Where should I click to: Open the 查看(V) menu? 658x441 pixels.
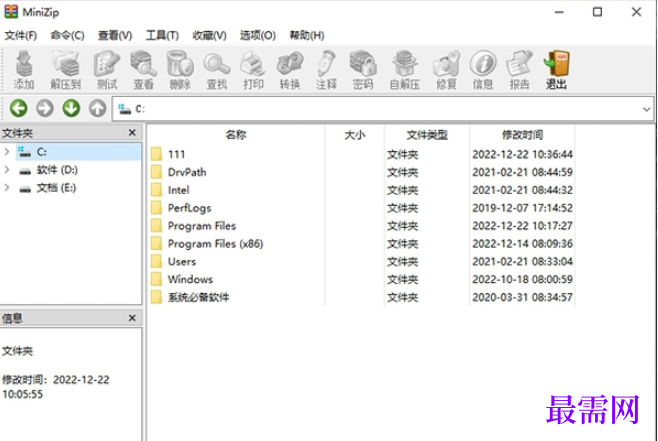(115, 35)
